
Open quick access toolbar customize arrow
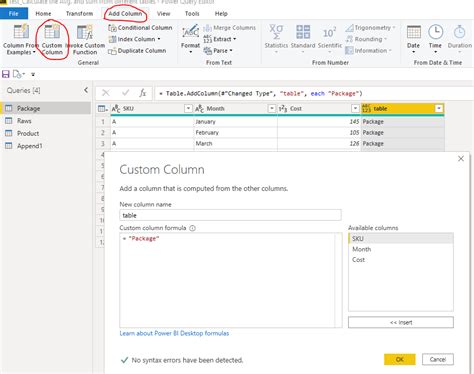pyautogui.click(x=33, y=74)
